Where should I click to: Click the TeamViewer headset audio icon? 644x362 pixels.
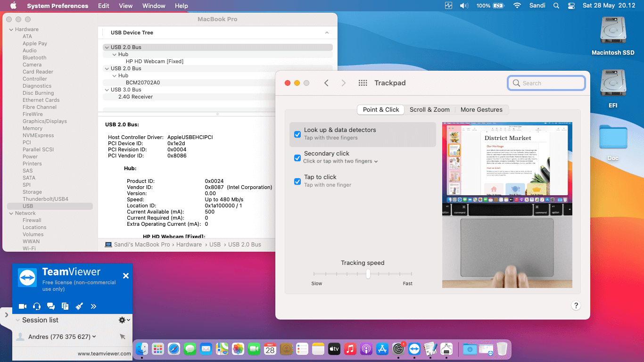[37, 306]
